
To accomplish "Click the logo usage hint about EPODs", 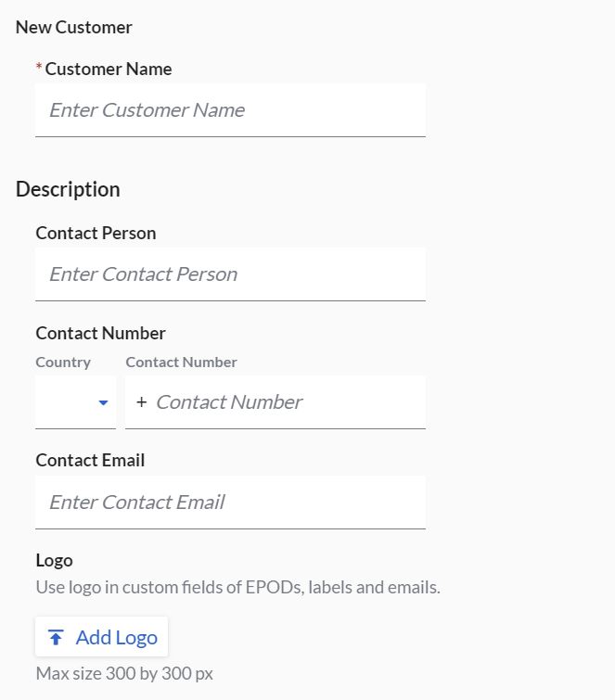I will pyautogui.click(x=237, y=587).
